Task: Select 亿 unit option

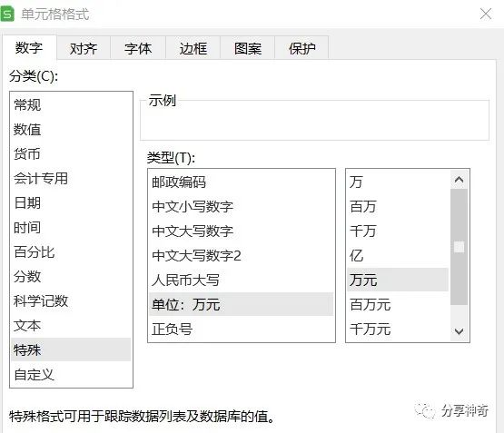Action: pyautogui.click(x=398, y=255)
